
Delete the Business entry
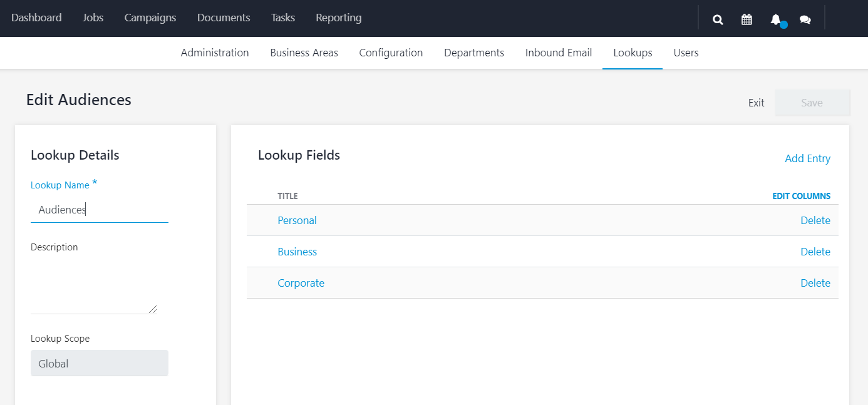[x=815, y=252]
